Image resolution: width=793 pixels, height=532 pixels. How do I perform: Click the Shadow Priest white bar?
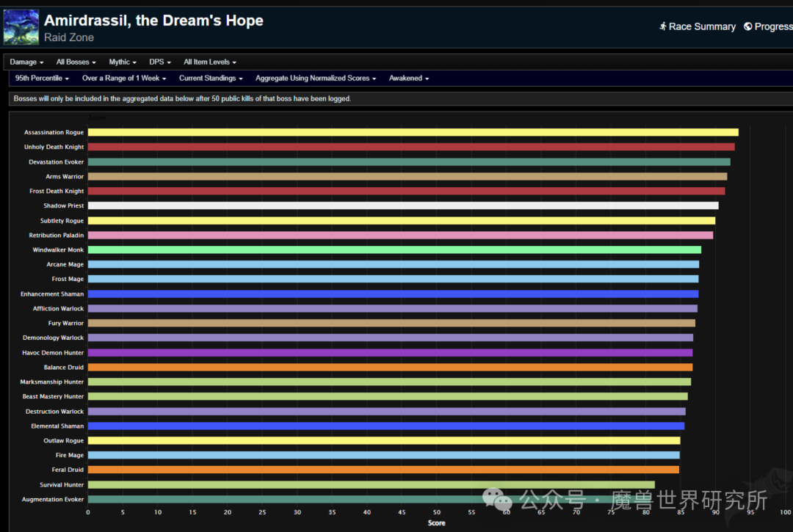(x=403, y=205)
